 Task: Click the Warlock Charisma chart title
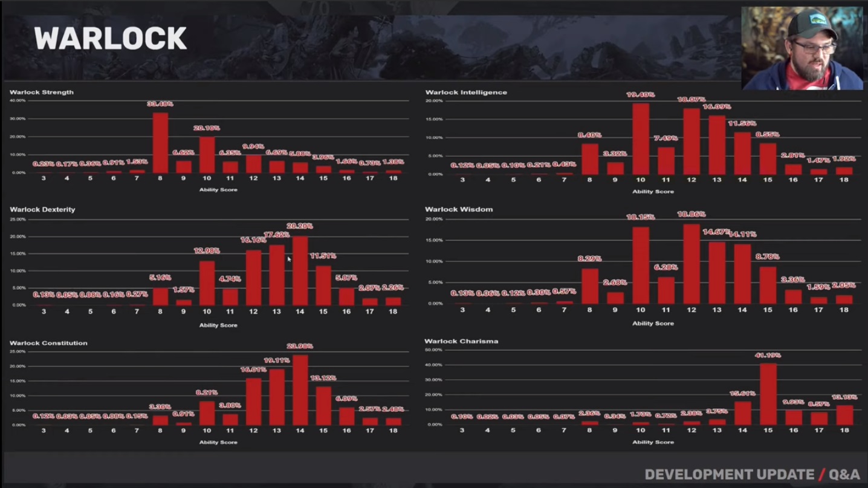tap(461, 341)
